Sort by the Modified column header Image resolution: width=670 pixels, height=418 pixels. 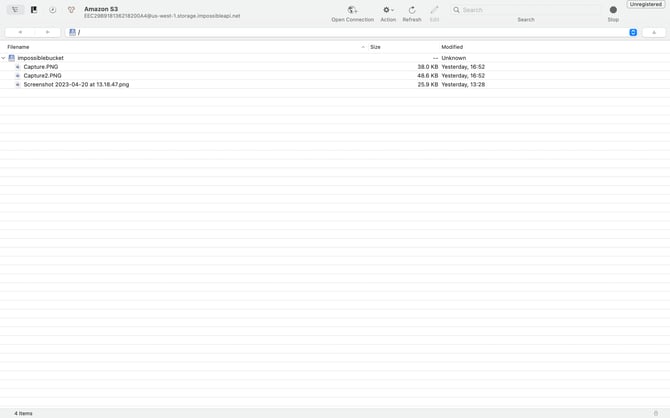[452, 47]
